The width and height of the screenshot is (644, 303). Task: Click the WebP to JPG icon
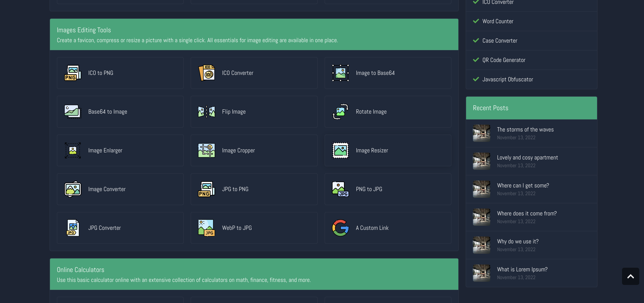(x=207, y=228)
